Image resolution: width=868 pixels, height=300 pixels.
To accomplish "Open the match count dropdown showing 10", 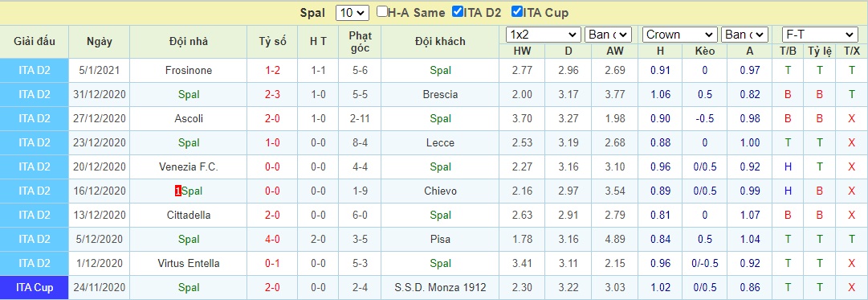I will pyautogui.click(x=352, y=13).
